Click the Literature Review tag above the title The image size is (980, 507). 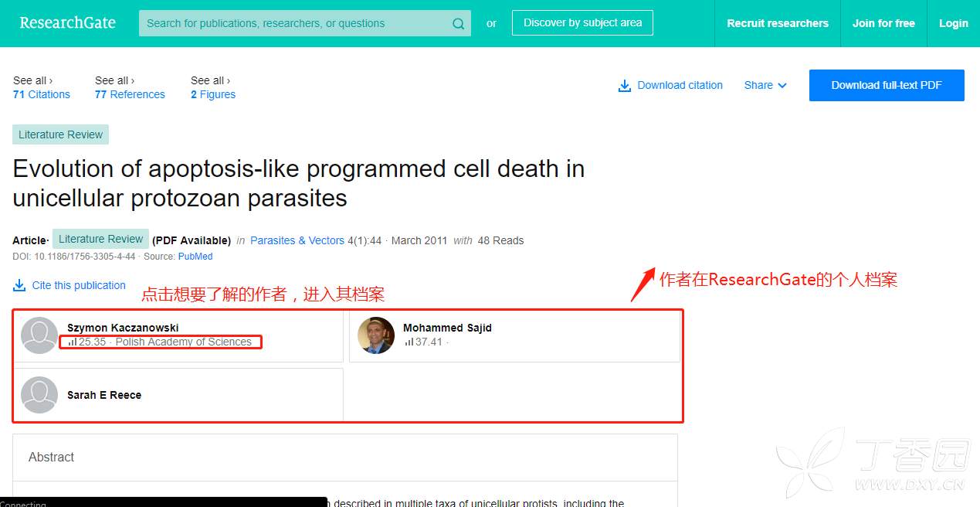60,134
